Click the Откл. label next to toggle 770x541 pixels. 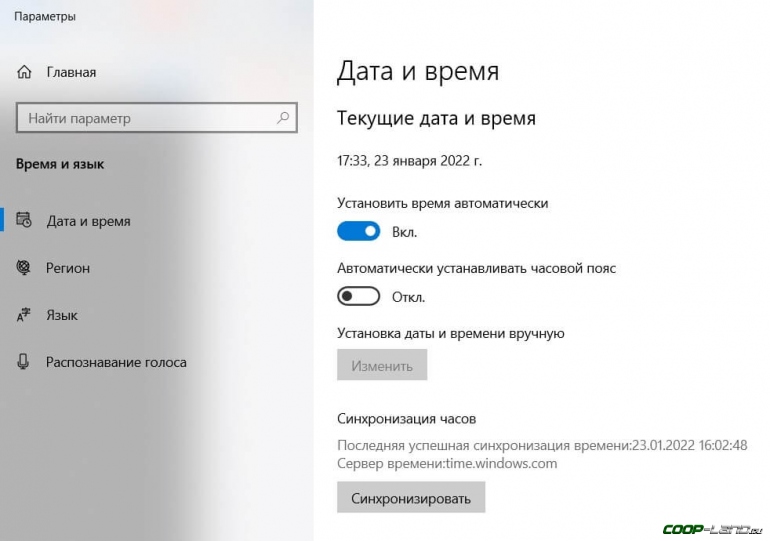pyautogui.click(x=408, y=297)
